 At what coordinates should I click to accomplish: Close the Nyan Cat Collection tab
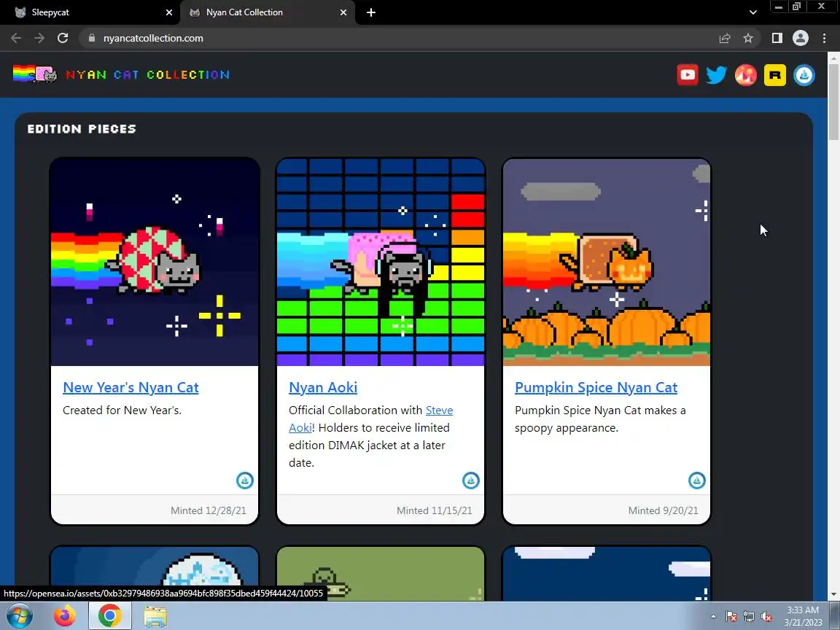343,12
